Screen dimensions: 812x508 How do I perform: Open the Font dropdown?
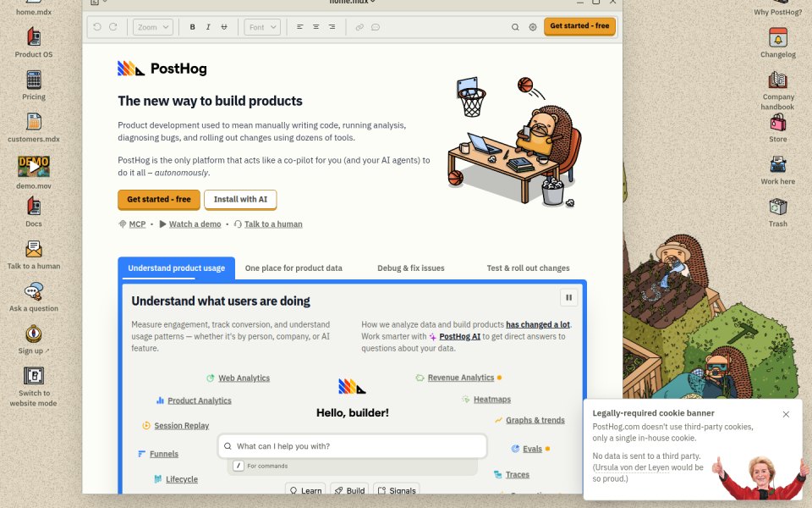pos(262,27)
